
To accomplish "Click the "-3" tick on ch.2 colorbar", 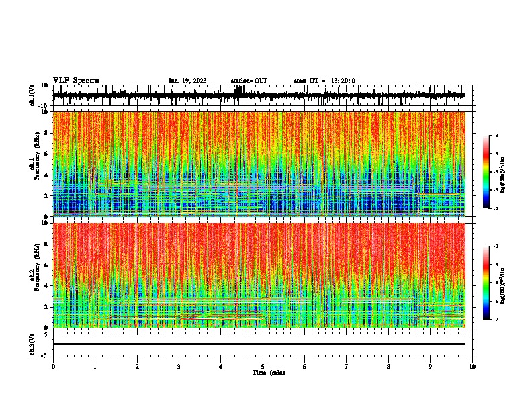I will pos(496,246).
